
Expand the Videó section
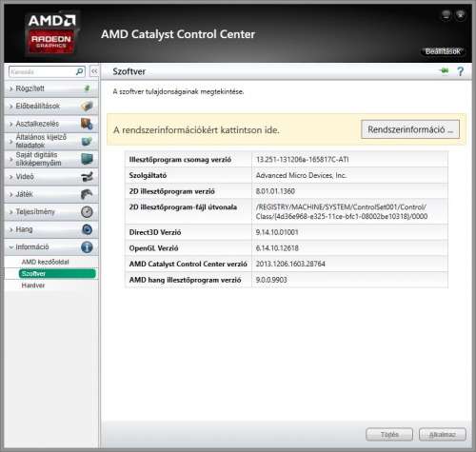pos(51,176)
